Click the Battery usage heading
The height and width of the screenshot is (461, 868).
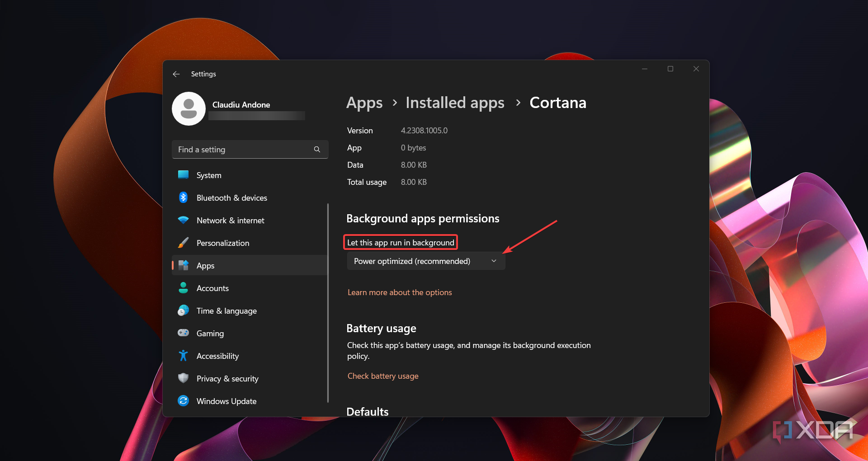[381, 329]
